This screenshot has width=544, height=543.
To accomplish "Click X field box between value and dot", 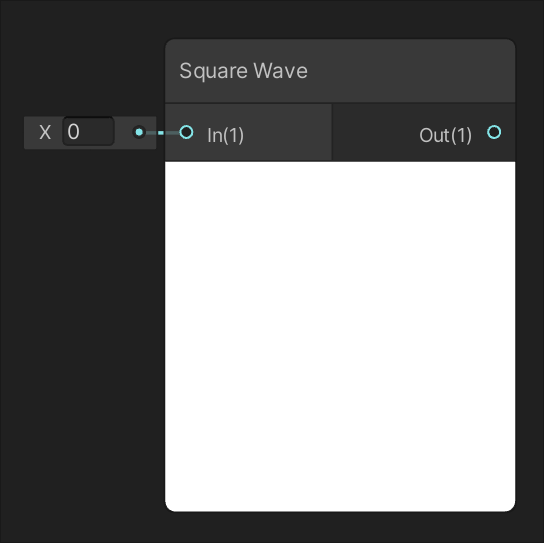I will pos(123,132).
